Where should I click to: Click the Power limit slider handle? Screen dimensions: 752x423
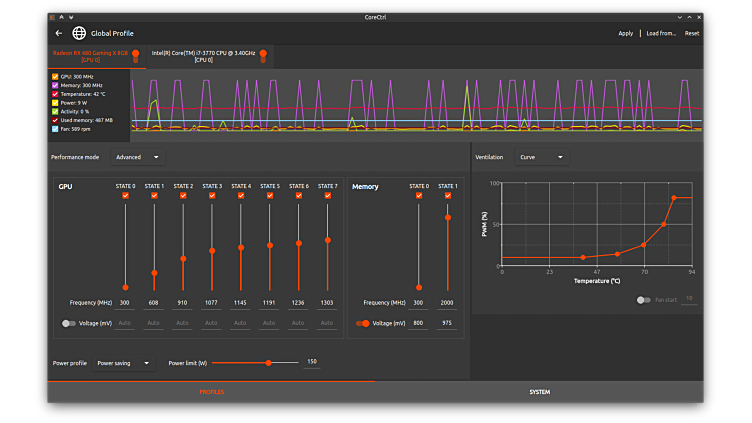(x=268, y=363)
